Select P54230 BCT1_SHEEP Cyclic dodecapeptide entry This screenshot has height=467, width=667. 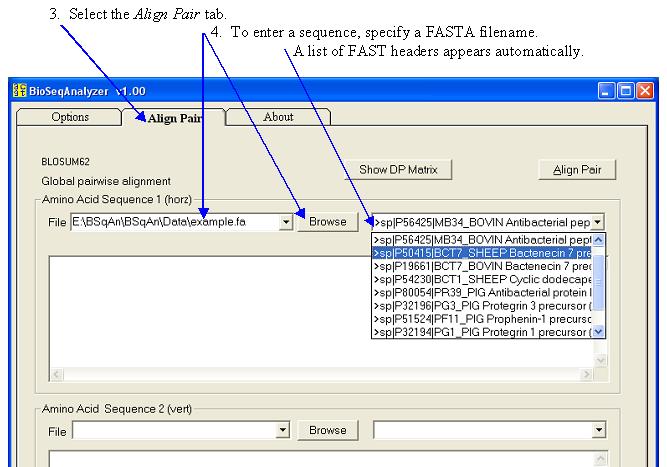[x=482, y=279]
